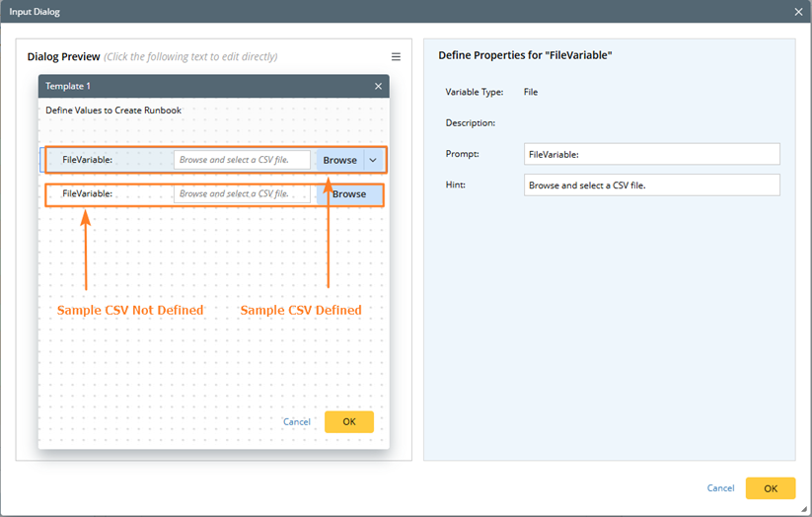Select the first FileVariable label text

coord(87,160)
